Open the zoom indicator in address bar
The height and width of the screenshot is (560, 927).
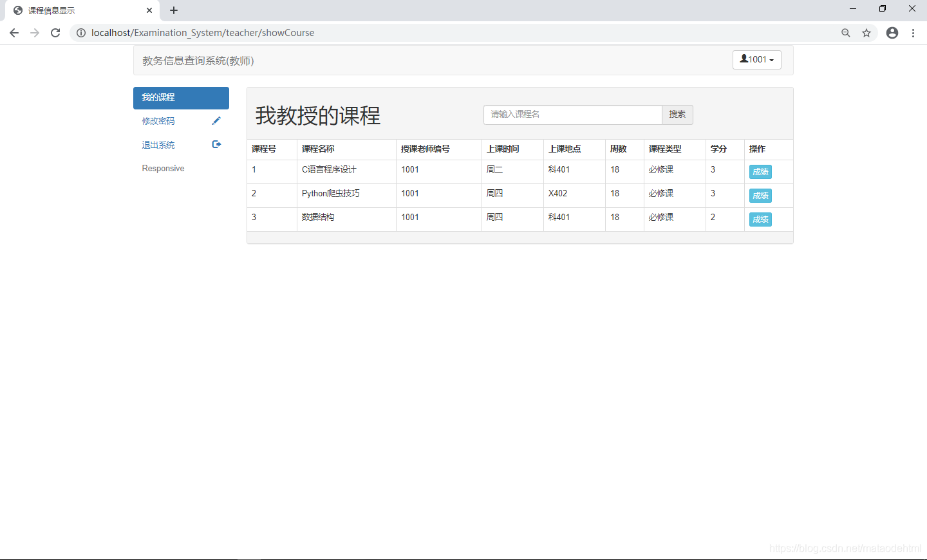pos(846,33)
